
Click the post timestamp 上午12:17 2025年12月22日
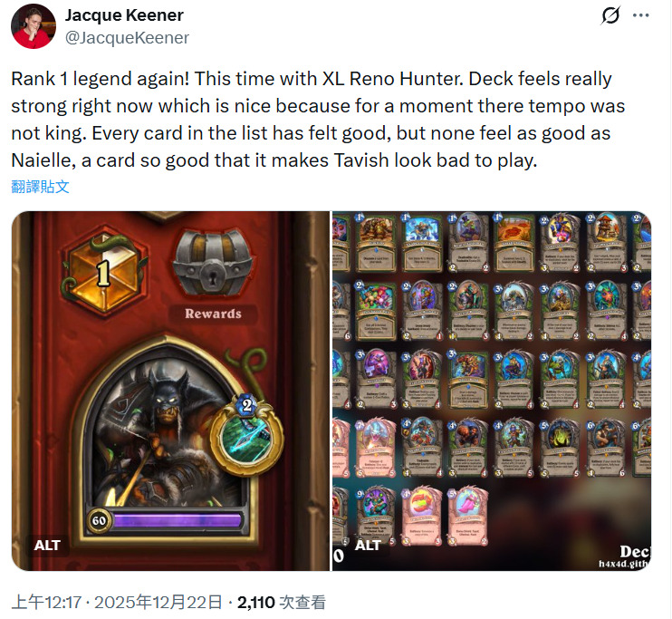pos(117,603)
